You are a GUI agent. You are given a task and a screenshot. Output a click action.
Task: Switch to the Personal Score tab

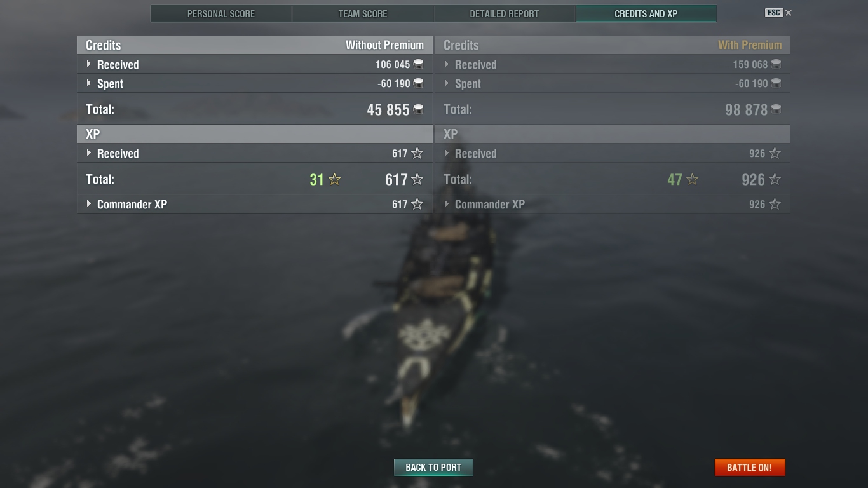221,13
